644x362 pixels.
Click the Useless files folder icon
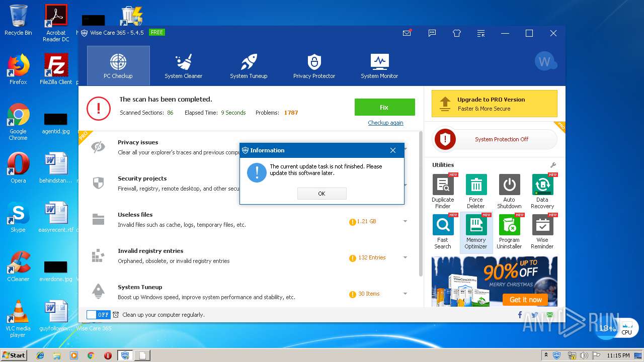[x=98, y=219]
